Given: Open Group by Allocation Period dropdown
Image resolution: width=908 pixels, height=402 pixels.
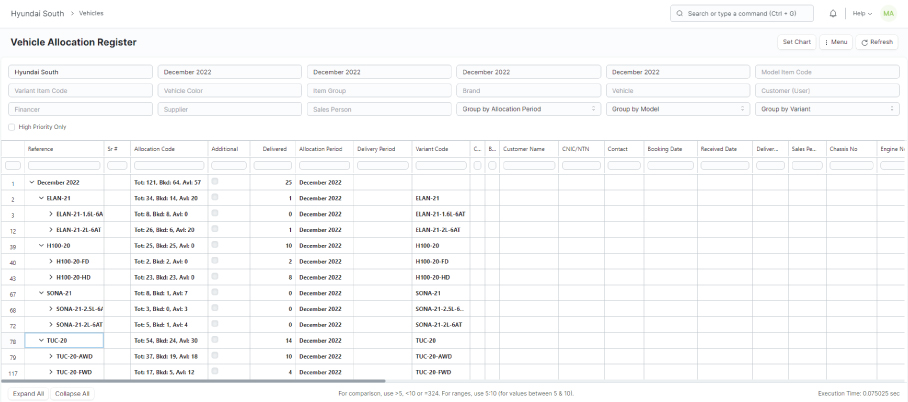Looking at the screenshot, I should click(528, 109).
